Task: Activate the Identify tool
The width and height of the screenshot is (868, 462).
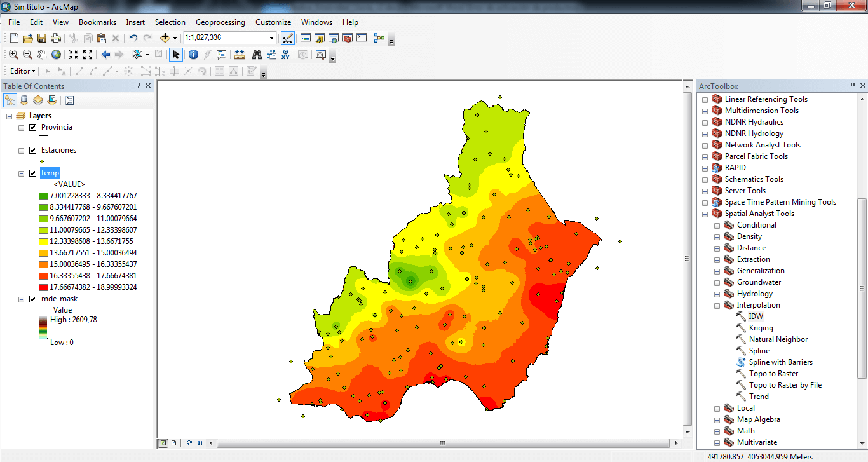Action: (x=193, y=55)
